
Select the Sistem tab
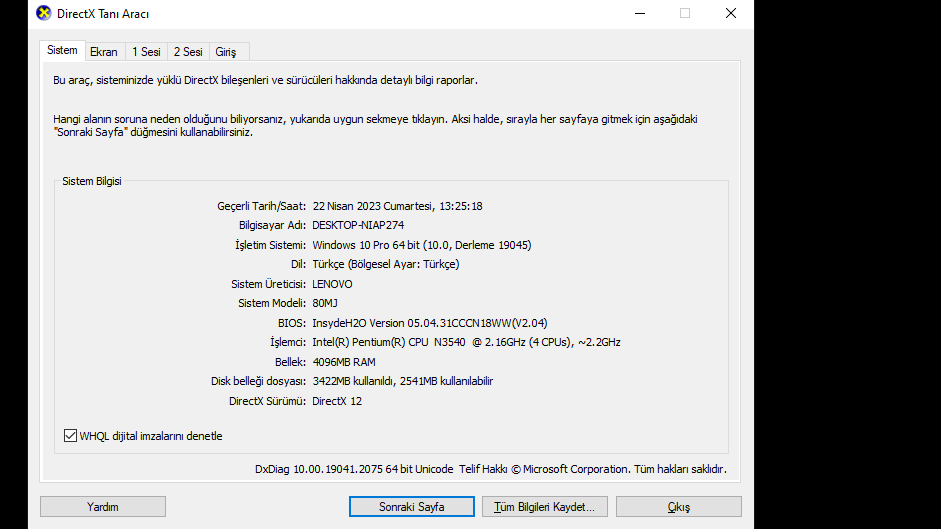[x=62, y=50]
